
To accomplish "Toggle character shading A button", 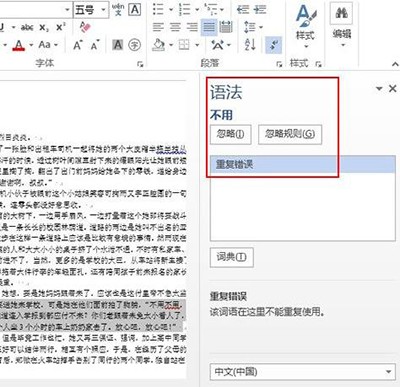I will pos(118,45).
